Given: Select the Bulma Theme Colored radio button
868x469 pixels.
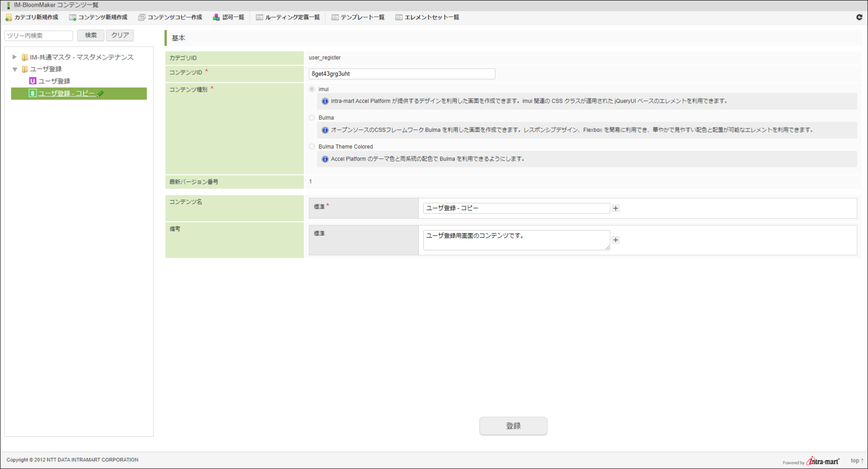Looking at the screenshot, I should 312,147.
